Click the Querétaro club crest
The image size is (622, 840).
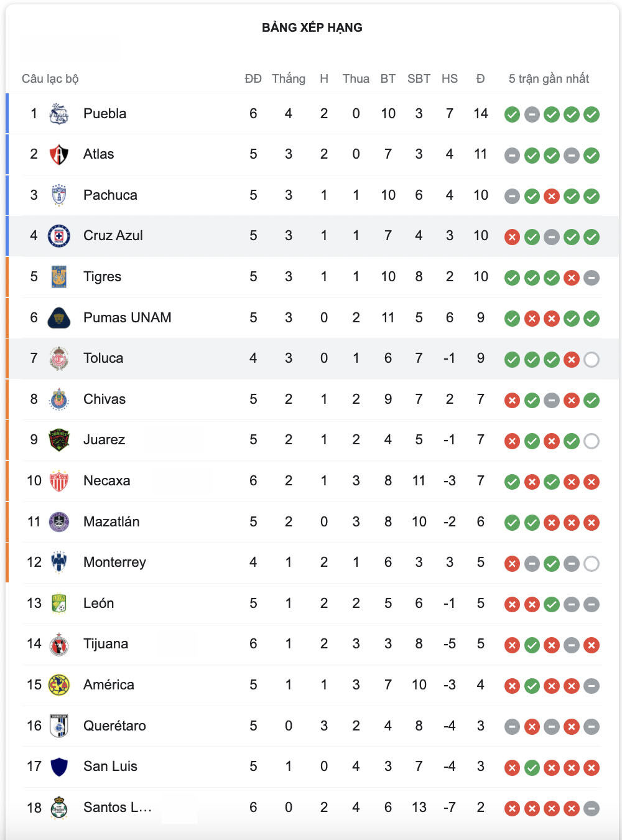click(59, 726)
